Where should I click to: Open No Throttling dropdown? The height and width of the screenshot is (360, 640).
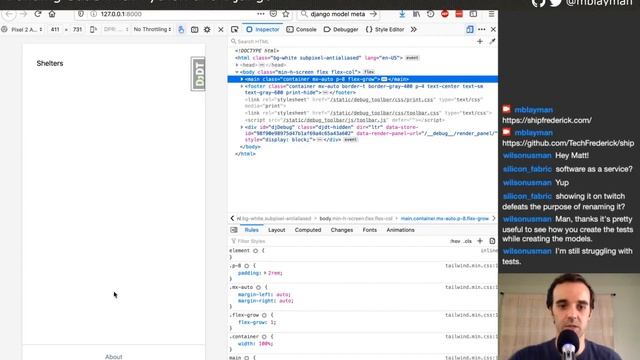pos(152,29)
